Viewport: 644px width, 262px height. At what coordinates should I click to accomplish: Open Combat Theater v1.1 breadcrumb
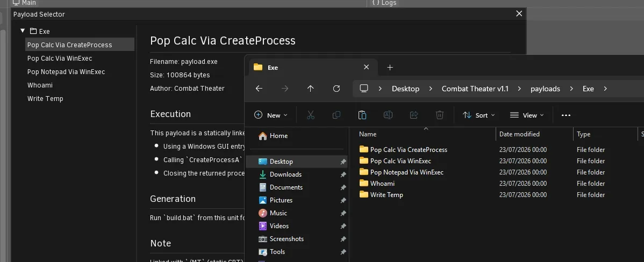[475, 89]
